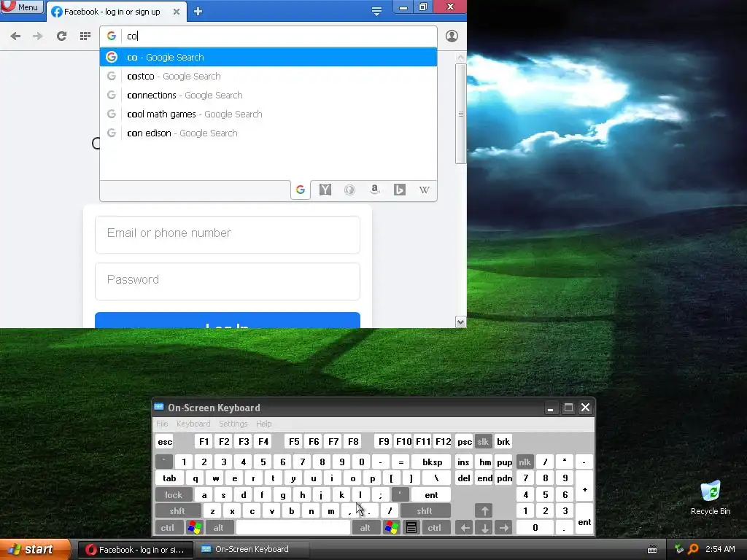This screenshot has height=560, width=747.
Task: Click the page scroll down arrow
Action: 460,322
